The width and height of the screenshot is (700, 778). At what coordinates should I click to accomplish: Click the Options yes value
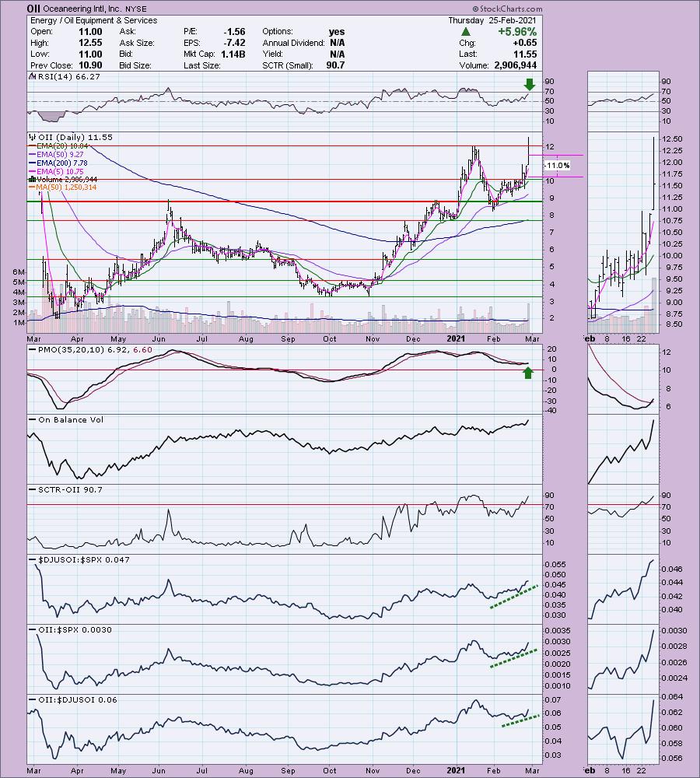coord(336,31)
